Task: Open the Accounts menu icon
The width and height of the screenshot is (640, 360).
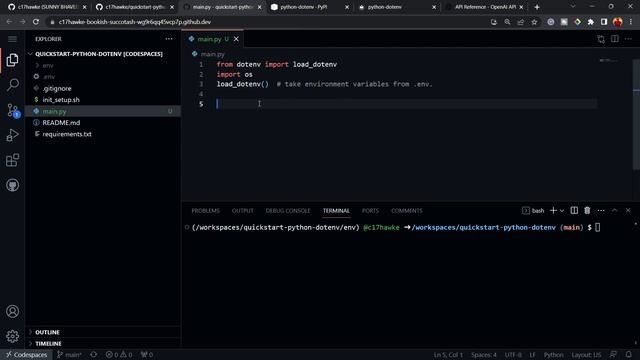Action: [12, 311]
